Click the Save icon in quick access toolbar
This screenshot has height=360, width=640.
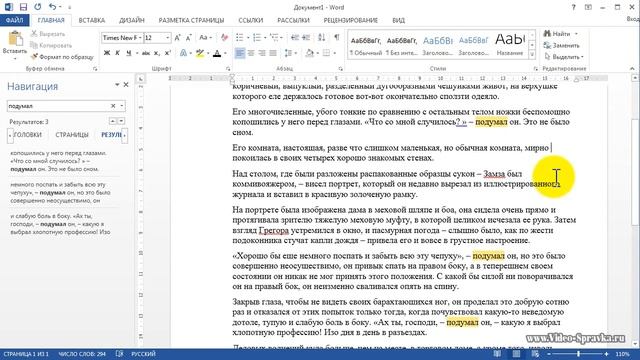tap(23, 7)
